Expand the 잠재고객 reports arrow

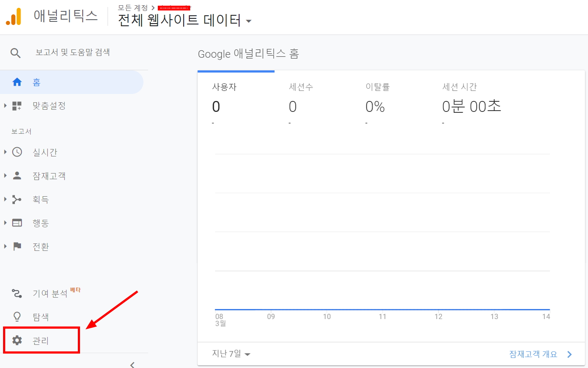[x=5, y=176]
